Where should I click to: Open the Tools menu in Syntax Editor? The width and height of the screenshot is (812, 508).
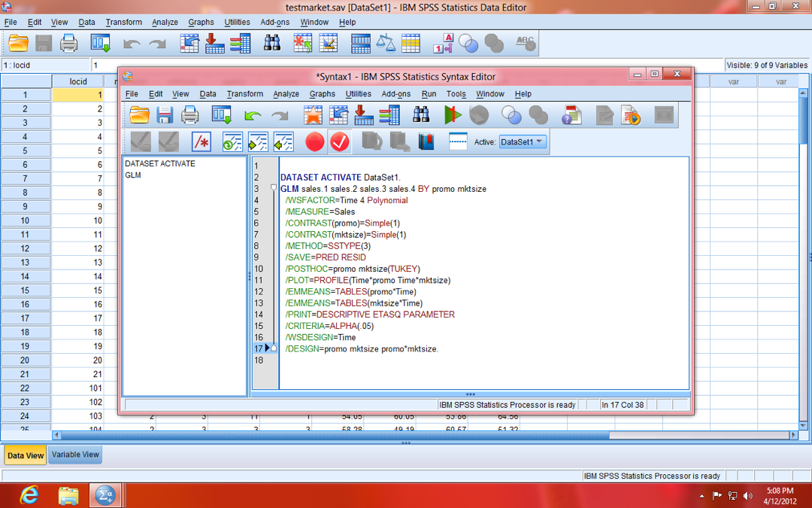[x=456, y=94]
